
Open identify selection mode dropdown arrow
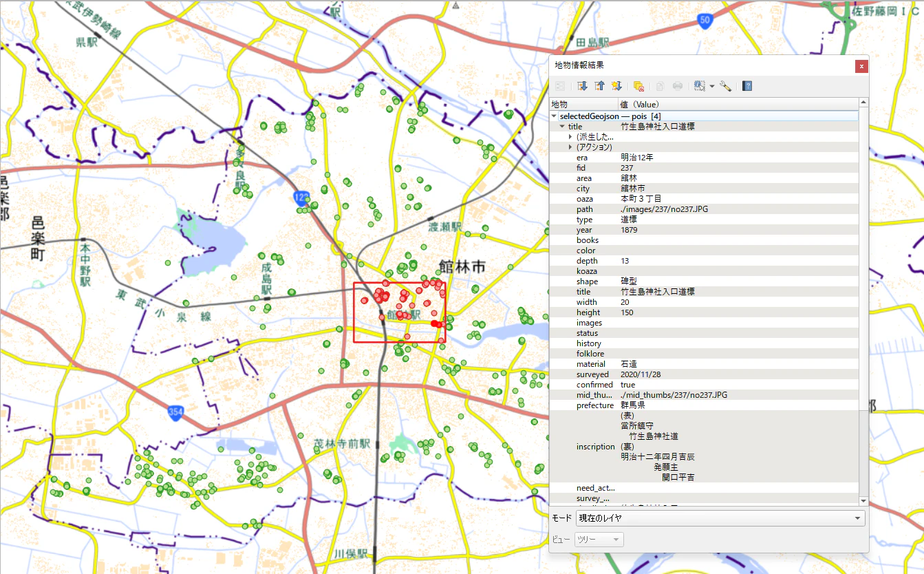(712, 86)
